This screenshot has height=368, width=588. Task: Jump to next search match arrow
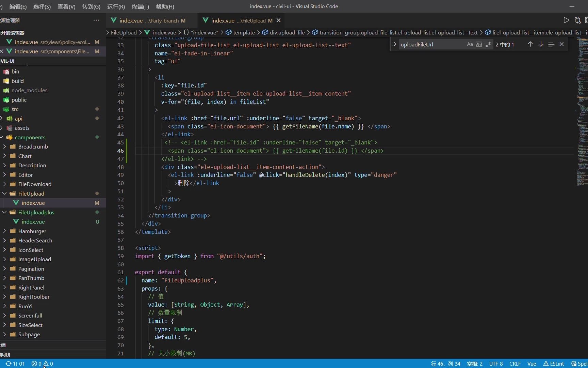click(541, 44)
